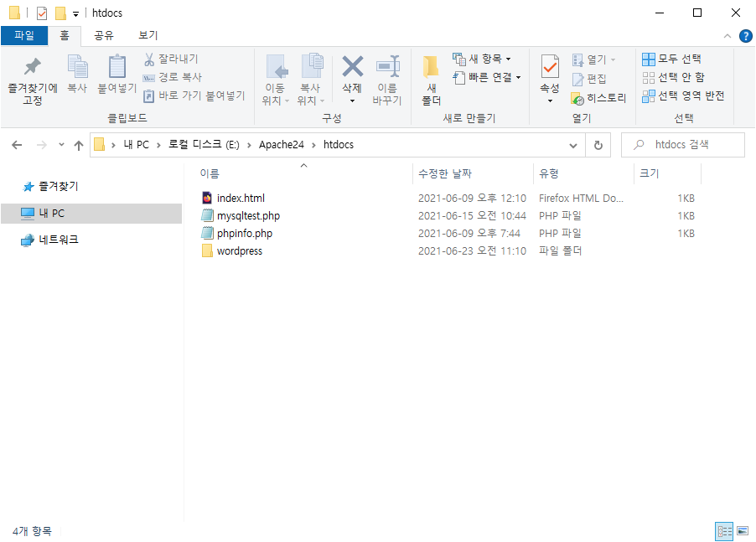Viewport: 756px width, 542px height.
Task: Click htdocs in the address breadcrumb
Action: pos(339,145)
